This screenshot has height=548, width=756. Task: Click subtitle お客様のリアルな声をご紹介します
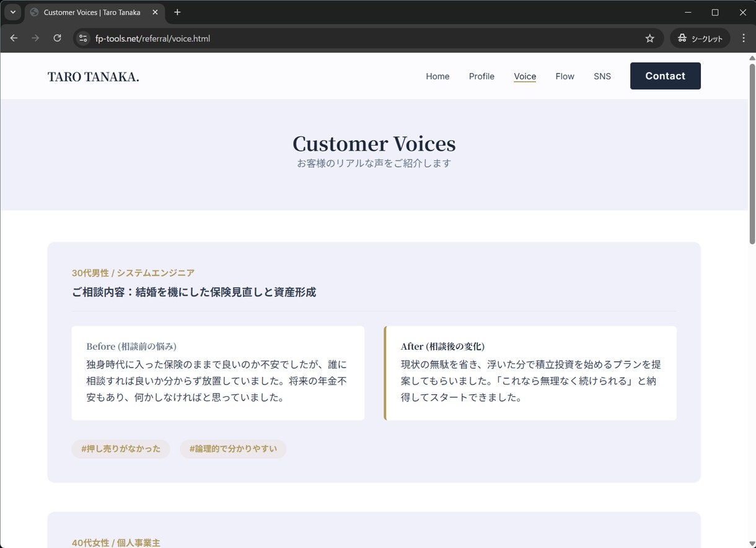(x=374, y=164)
